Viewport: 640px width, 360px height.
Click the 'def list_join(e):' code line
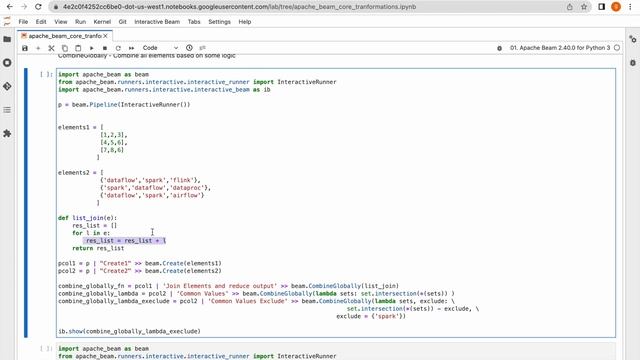point(87,218)
